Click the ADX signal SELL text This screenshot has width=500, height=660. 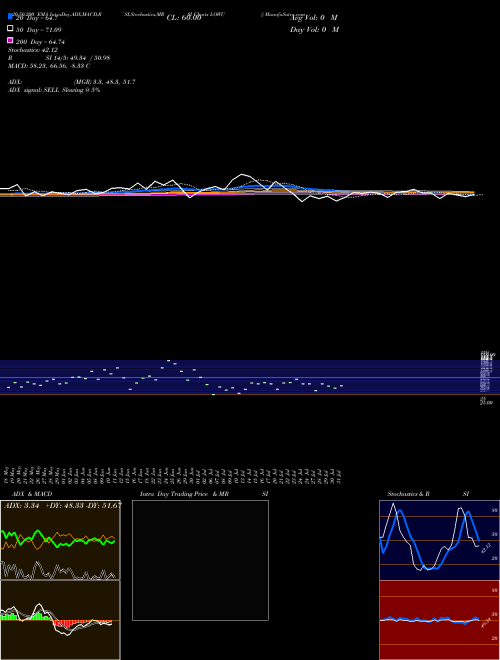point(54,90)
